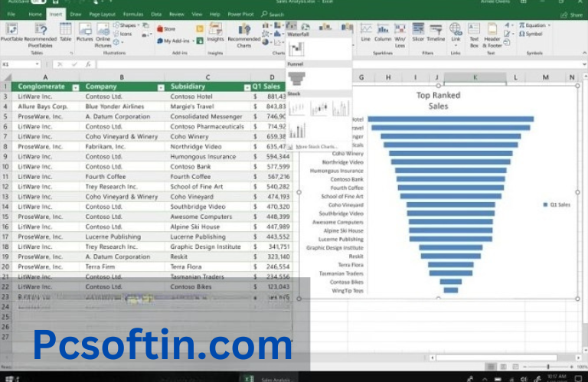The height and width of the screenshot is (382, 588).
Task: Click the zoom out minus button
Action: pos(525,367)
